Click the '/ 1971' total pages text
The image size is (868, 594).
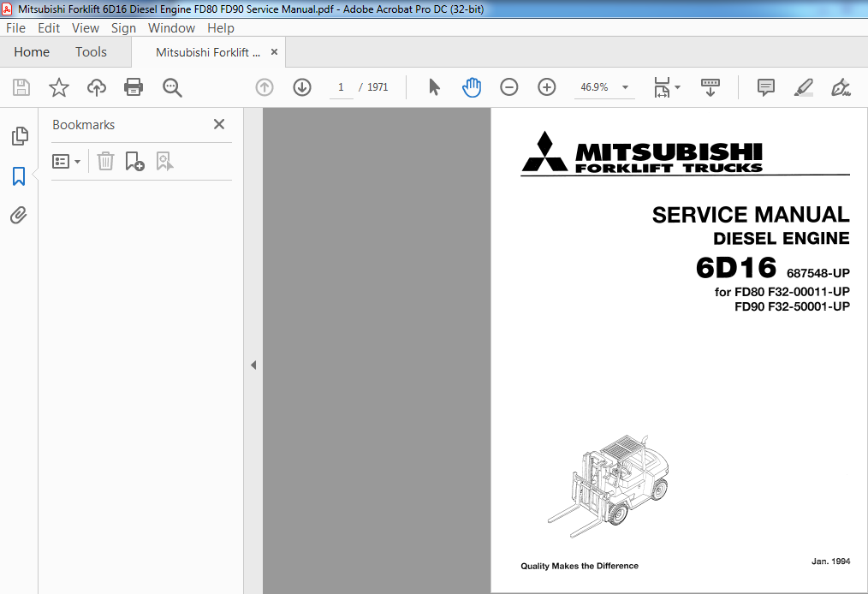[x=373, y=87]
